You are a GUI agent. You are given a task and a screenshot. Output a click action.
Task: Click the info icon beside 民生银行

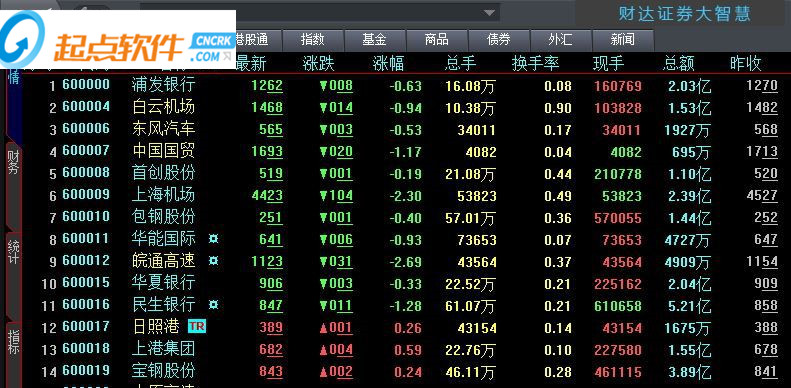click(x=214, y=305)
